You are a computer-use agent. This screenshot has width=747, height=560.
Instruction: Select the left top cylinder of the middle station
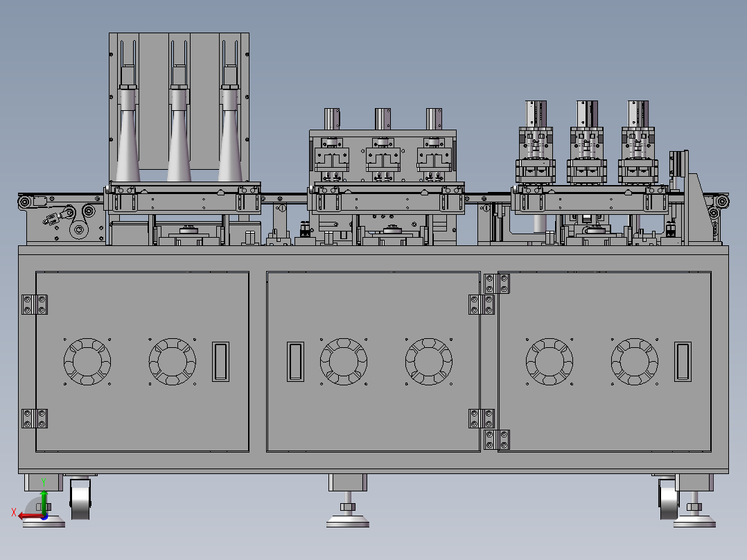(332, 119)
